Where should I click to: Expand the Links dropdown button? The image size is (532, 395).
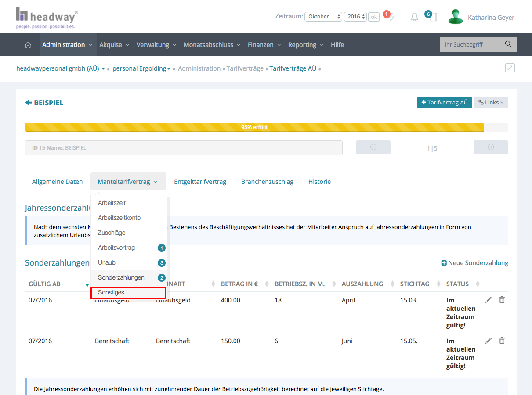tap(491, 102)
